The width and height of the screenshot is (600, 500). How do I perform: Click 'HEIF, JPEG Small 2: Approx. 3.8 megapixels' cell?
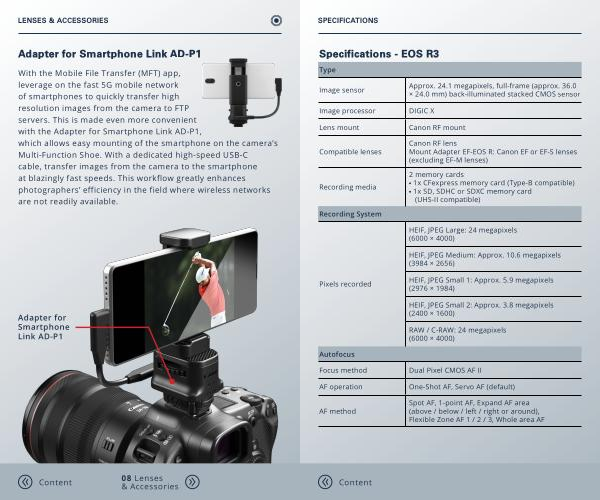(x=493, y=309)
